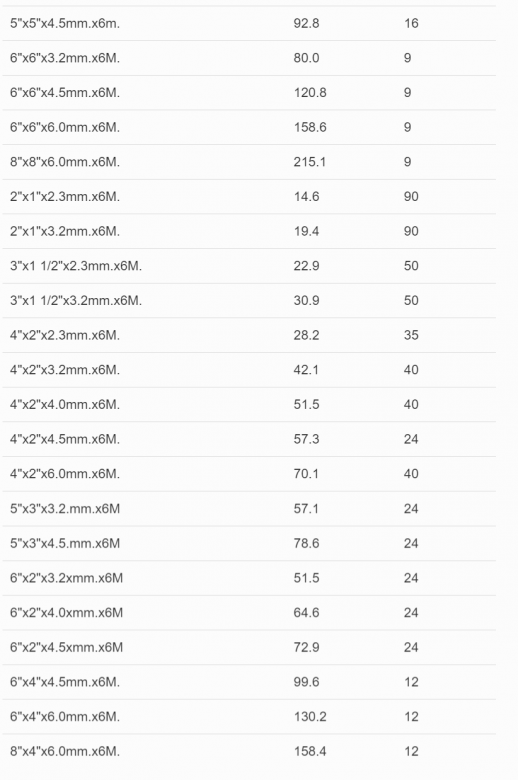The height and width of the screenshot is (780, 518).
Task: Click the 4"x2"x6.0mm.x6M. size label
Action: click(x=65, y=474)
